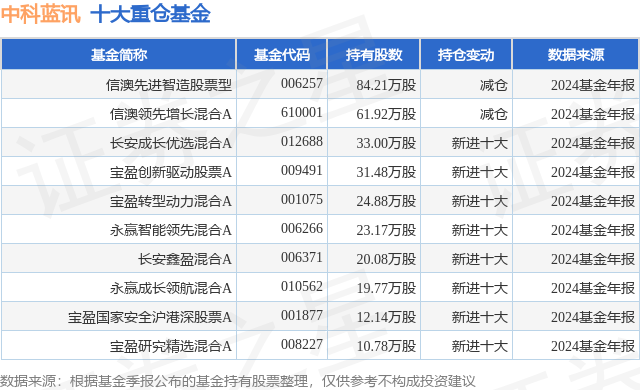Viewport: 640px width, 390px height.
Task: Click fund name 信澳先进智造股票型
Action: coord(169,85)
